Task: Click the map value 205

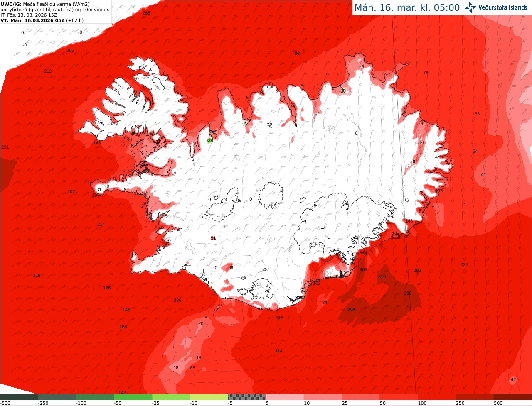Action: [70, 50]
